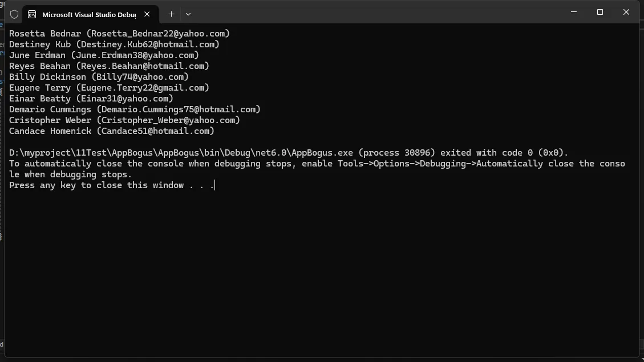Image resolution: width=644 pixels, height=362 pixels.
Task: Click the administrator shield icon in title bar
Action: coord(14,14)
